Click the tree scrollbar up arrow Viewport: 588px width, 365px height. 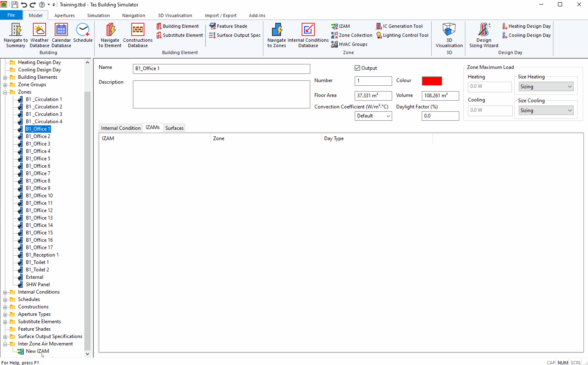click(x=87, y=63)
